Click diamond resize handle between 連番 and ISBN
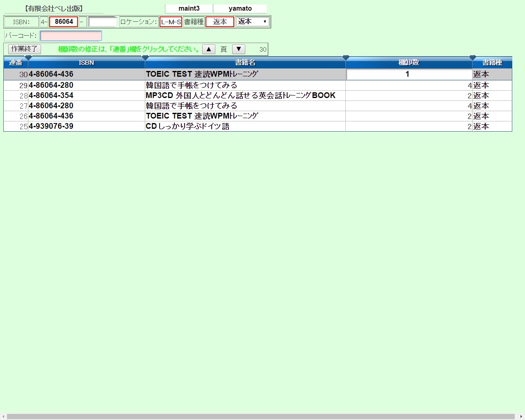The height and width of the screenshot is (420, 525). click(x=28, y=58)
